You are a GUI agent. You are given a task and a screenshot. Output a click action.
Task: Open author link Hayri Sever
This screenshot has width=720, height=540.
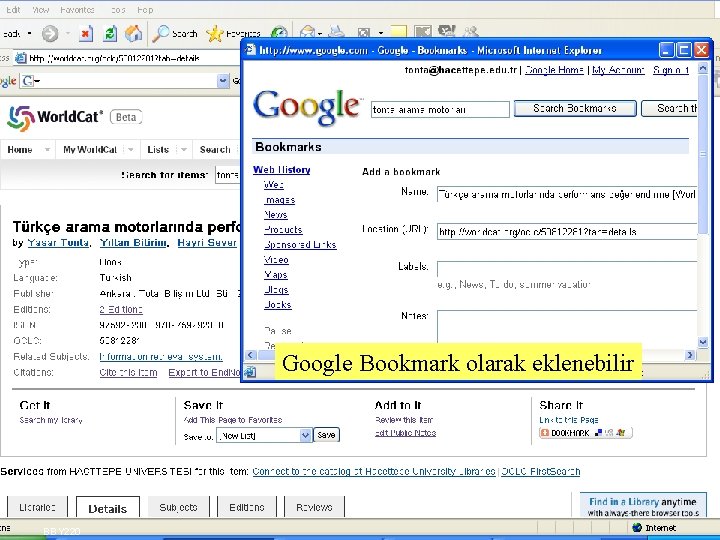coord(207,242)
